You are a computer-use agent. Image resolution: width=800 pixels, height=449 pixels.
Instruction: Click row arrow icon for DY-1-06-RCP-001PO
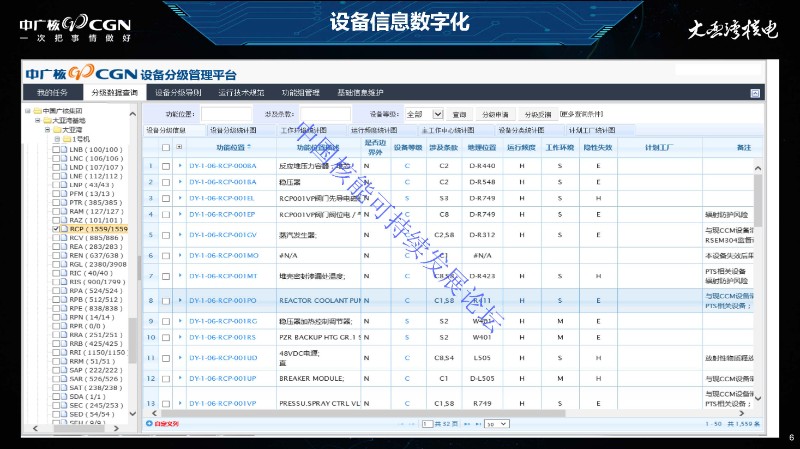(x=180, y=299)
